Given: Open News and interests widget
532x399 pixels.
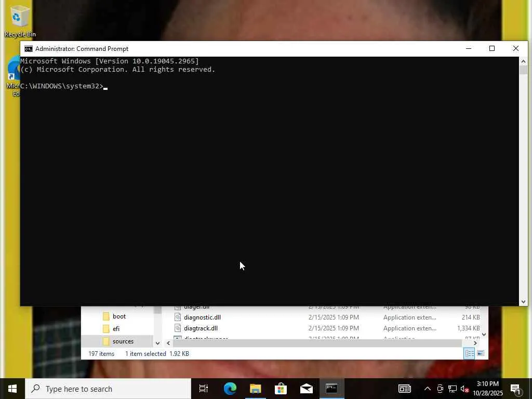Looking at the screenshot, I should 404,389.
